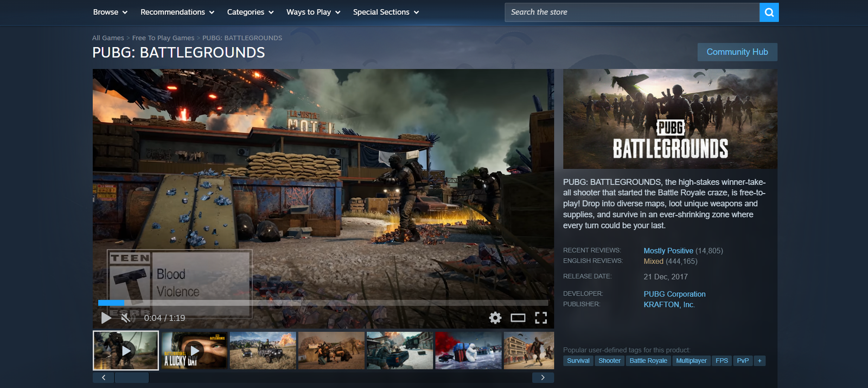The height and width of the screenshot is (388, 868).
Task: Click the PUBG Battlegrounds header image
Action: 670,119
